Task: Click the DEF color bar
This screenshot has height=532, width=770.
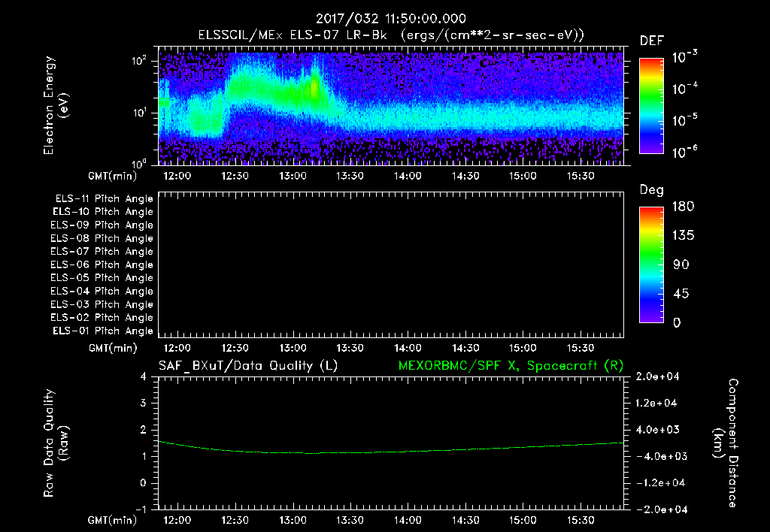Action: click(651, 105)
